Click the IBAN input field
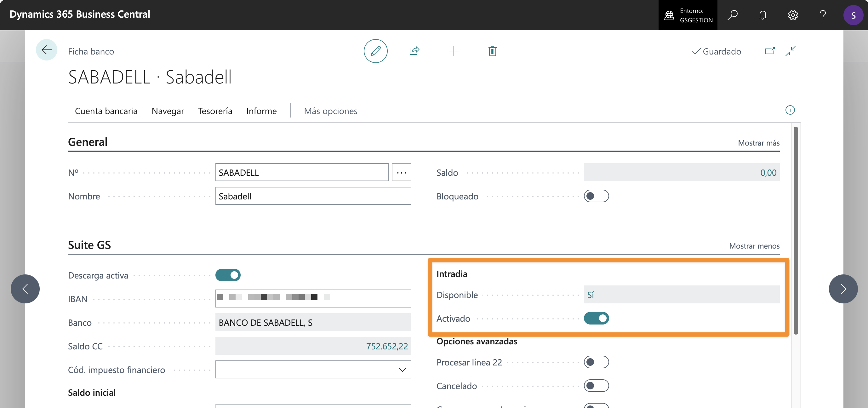This screenshot has width=868, height=408. point(313,299)
